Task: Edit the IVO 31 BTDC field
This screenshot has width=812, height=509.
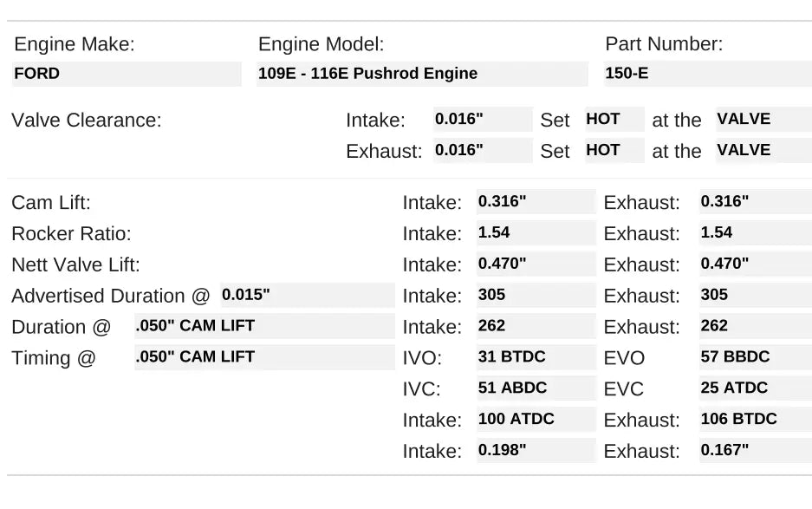Action: pyautogui.click(x=536, y=357)
